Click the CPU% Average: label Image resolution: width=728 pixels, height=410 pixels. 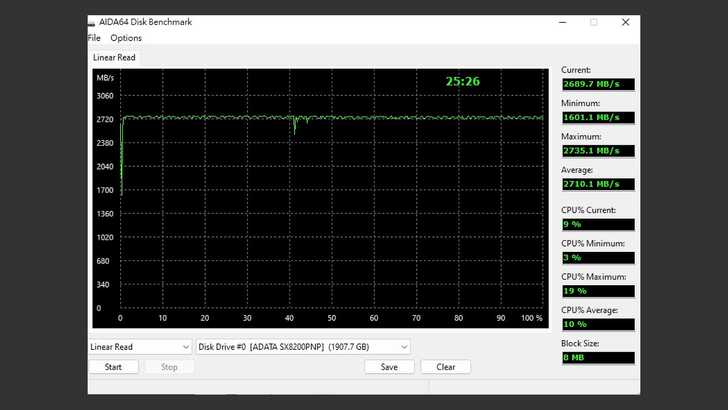pos(589,310)
